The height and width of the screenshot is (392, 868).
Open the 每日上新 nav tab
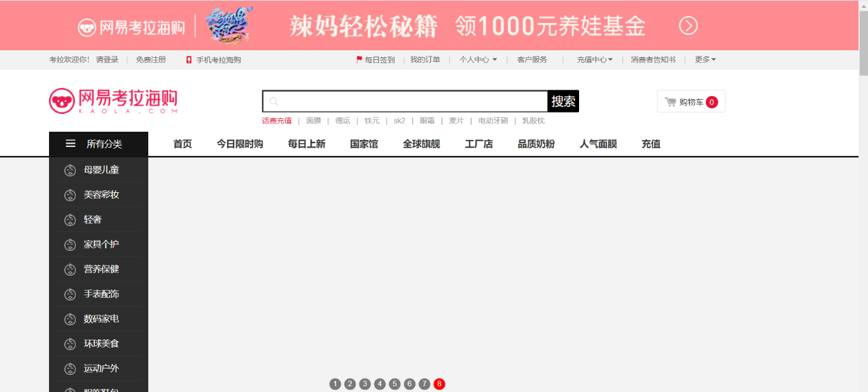tap(307, 144)
